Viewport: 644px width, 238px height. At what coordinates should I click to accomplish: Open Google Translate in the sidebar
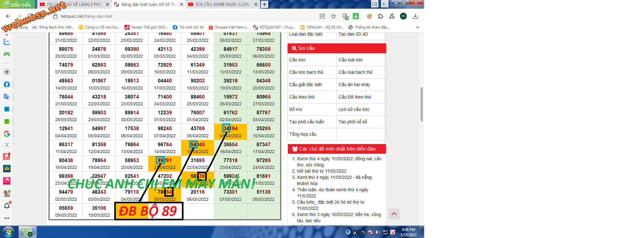pos(7,97)
